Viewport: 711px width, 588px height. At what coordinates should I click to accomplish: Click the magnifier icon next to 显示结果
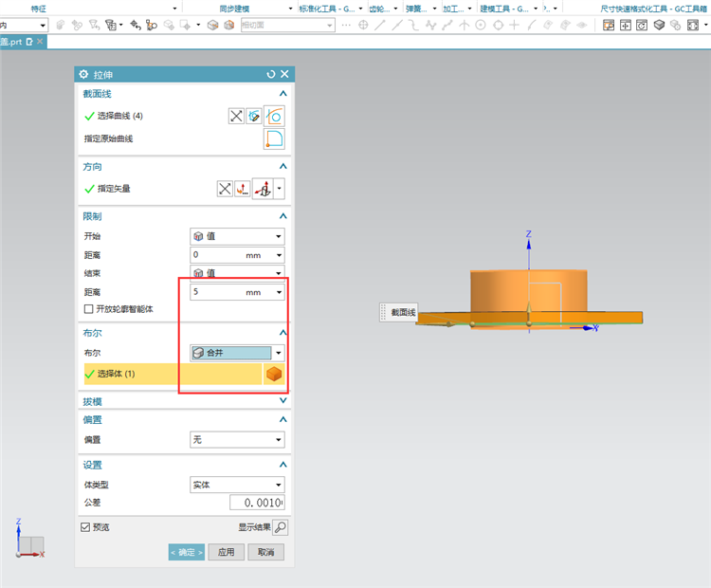(281, 527)
